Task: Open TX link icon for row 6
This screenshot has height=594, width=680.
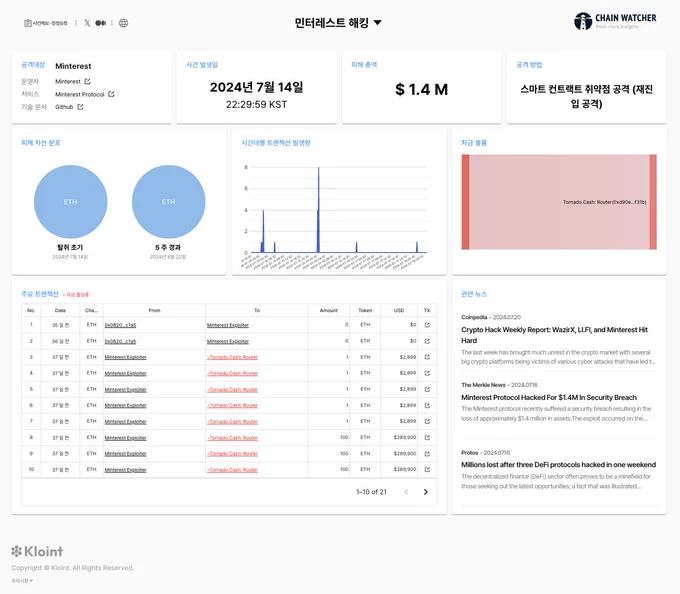Action: pos(427,405)
